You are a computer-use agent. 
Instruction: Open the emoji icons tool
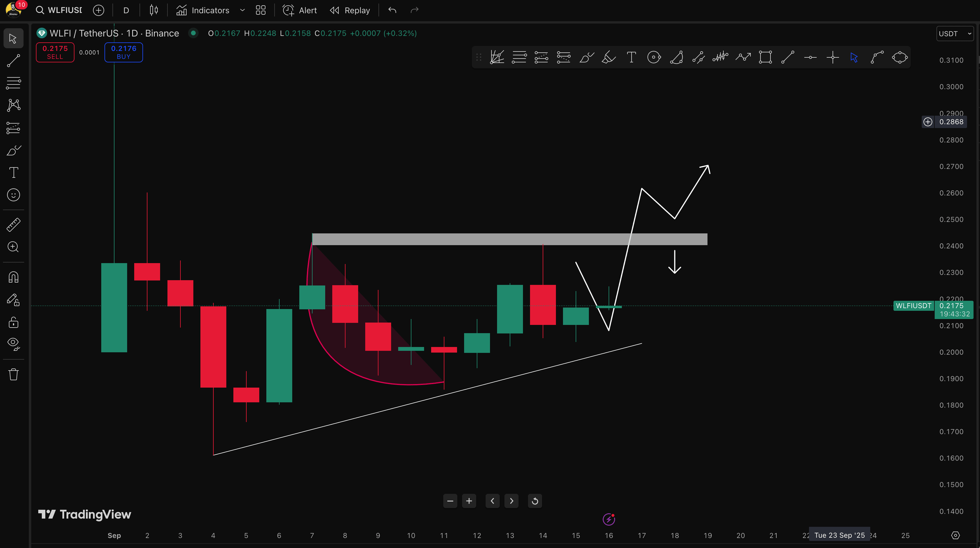pos(13,195)
